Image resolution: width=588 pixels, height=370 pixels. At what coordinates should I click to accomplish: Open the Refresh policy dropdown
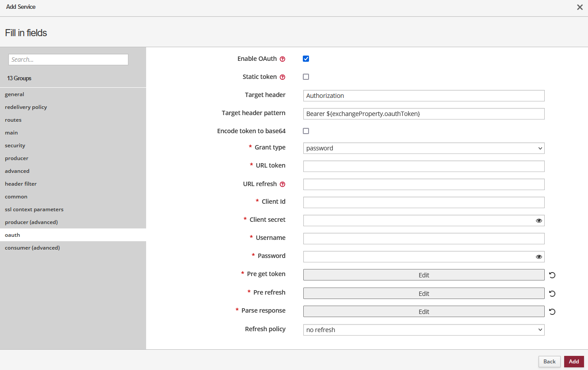tap(424, 329)
